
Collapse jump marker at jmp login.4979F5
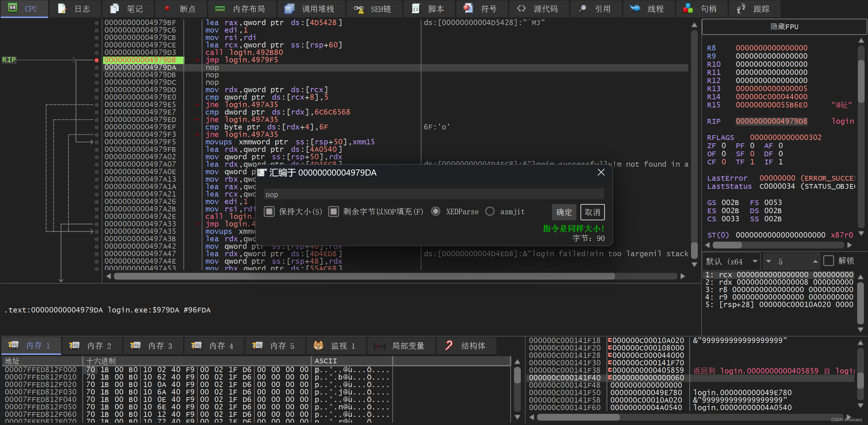197,60
